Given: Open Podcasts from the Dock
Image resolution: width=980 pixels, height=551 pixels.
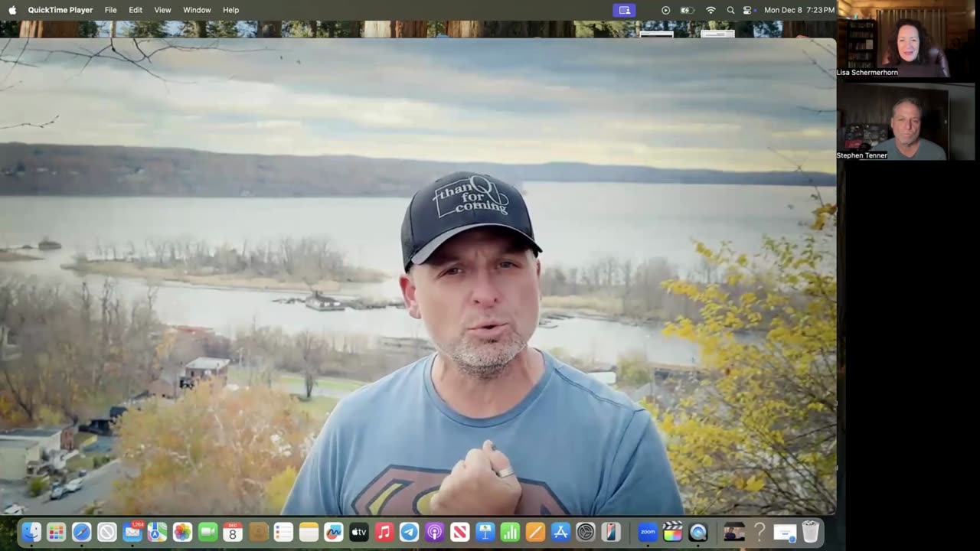Looking at the screenshot, I should pos(434,532).
